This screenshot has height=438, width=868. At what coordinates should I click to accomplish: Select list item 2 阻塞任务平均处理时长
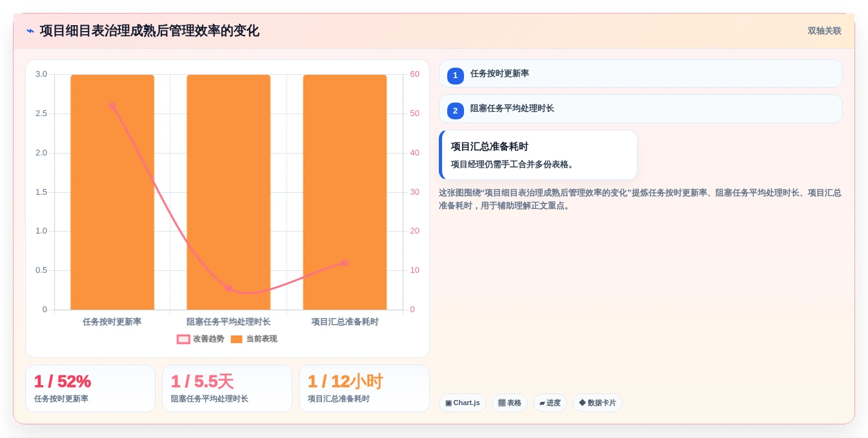(x=640, y=109)
